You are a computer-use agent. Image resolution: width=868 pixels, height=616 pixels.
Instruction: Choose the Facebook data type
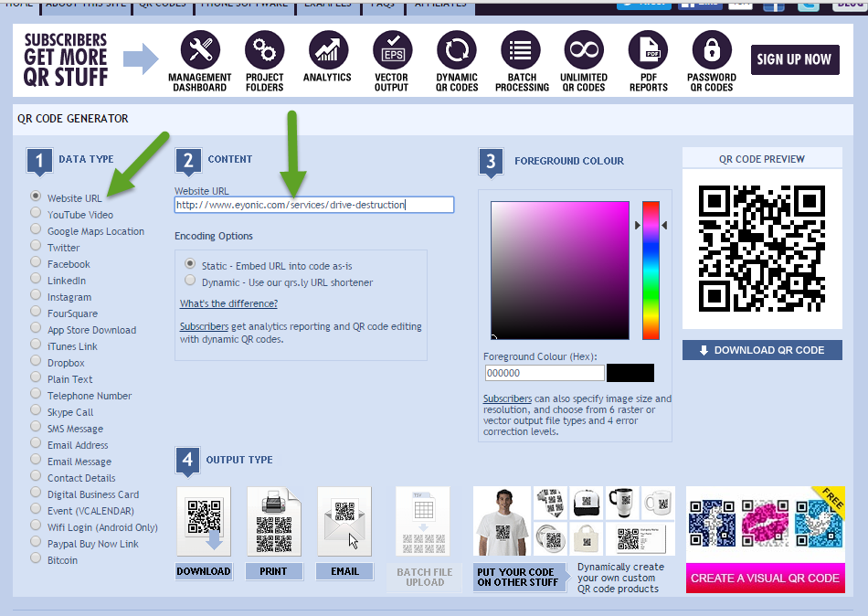(36, 262)
